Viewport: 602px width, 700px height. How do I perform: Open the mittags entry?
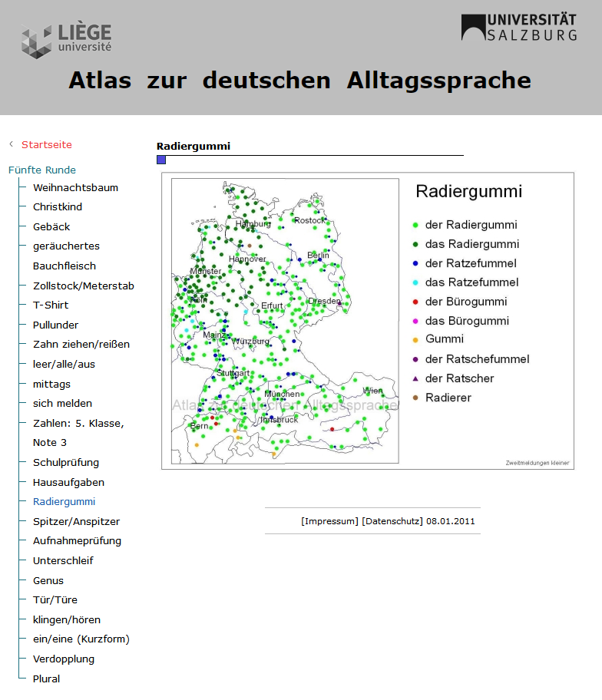(51, 384)
